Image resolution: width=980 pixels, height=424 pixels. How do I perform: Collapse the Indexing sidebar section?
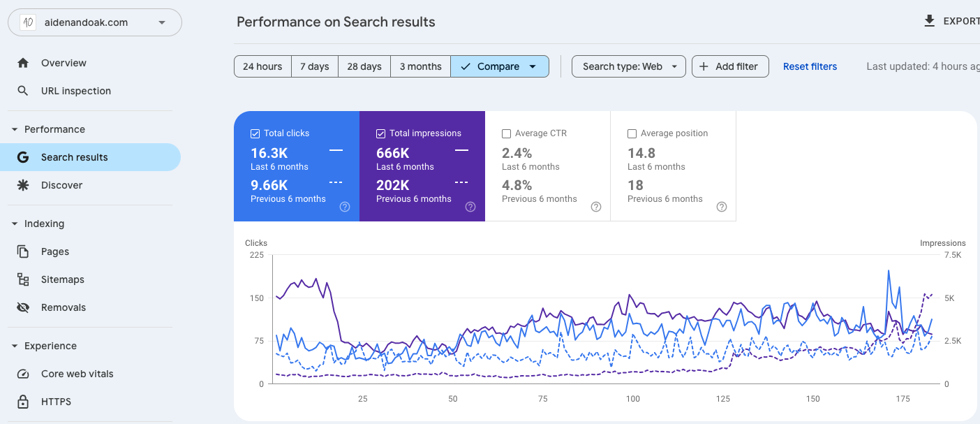click(15, 224)
